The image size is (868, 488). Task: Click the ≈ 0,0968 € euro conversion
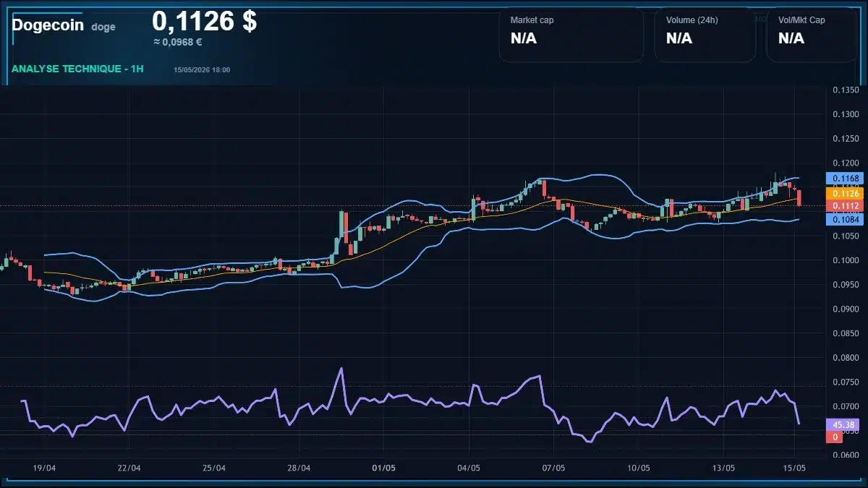177,43
